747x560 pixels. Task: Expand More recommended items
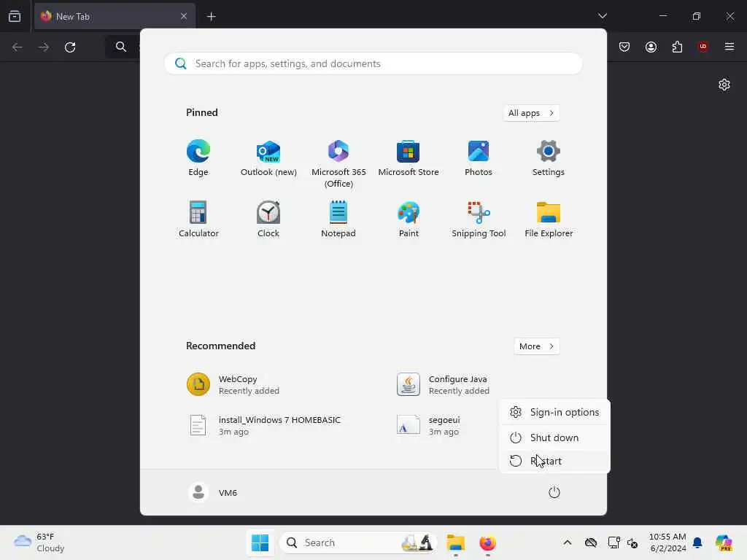point(536,346)
